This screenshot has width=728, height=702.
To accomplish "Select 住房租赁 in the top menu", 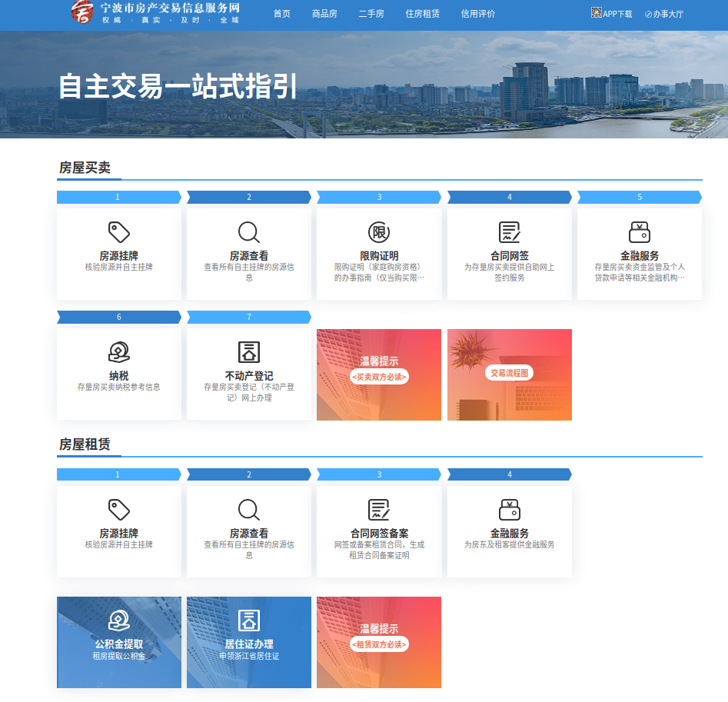I will click(422, 14).
